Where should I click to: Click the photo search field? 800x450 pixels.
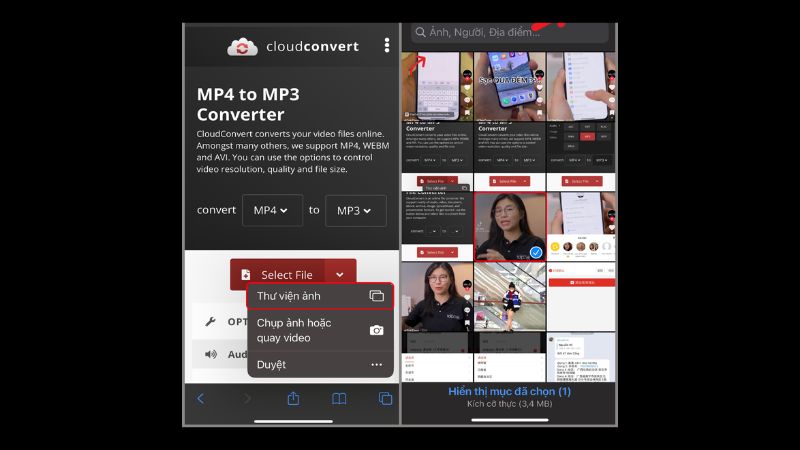click(x=510, y=32)
